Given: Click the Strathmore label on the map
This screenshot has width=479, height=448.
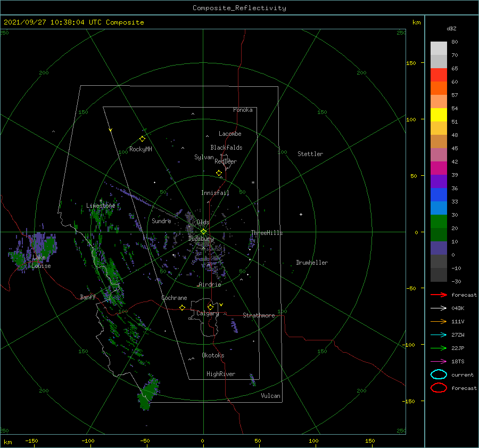Looking at the screenshot, I should [259, 315].
